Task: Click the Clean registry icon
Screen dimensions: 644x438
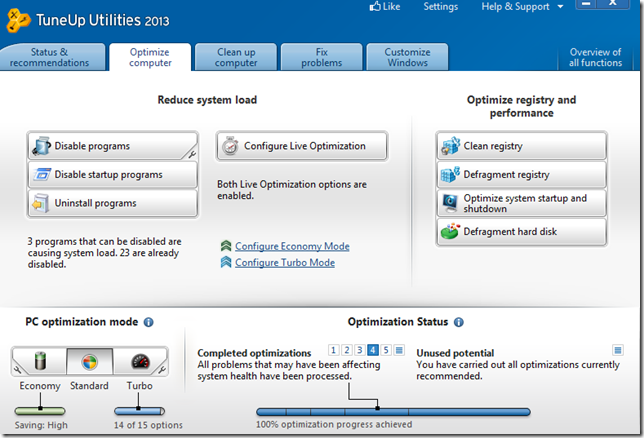Action: point(451,146)
